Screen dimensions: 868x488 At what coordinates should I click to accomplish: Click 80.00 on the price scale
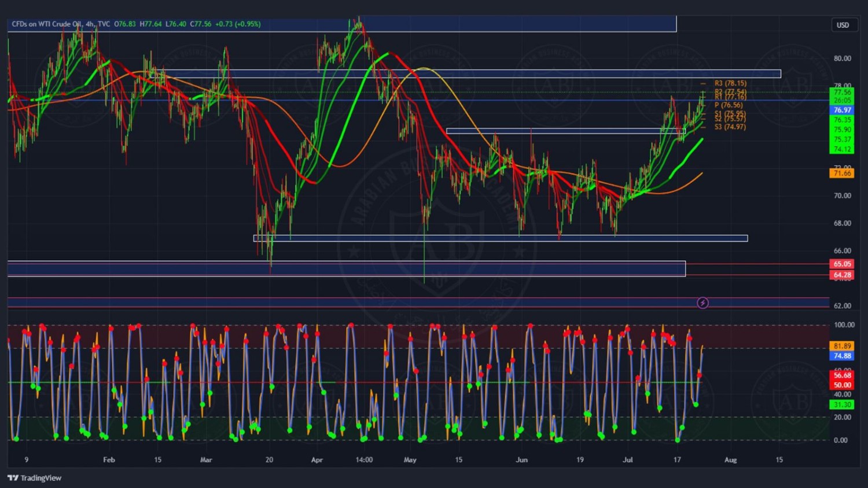[x=842, y=58]
